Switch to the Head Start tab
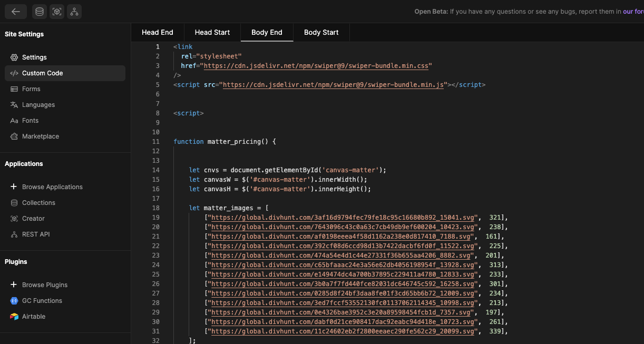The height and width of the screenshot is (344, 644). coord(212,32)
